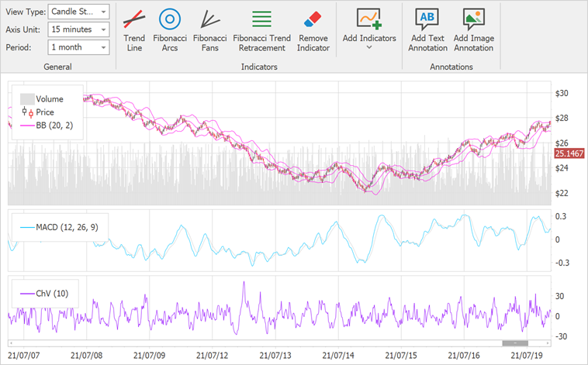This screenshot has height=365, width=588.
Task: Click the Volume legend marker
Action: pos(27,99)
